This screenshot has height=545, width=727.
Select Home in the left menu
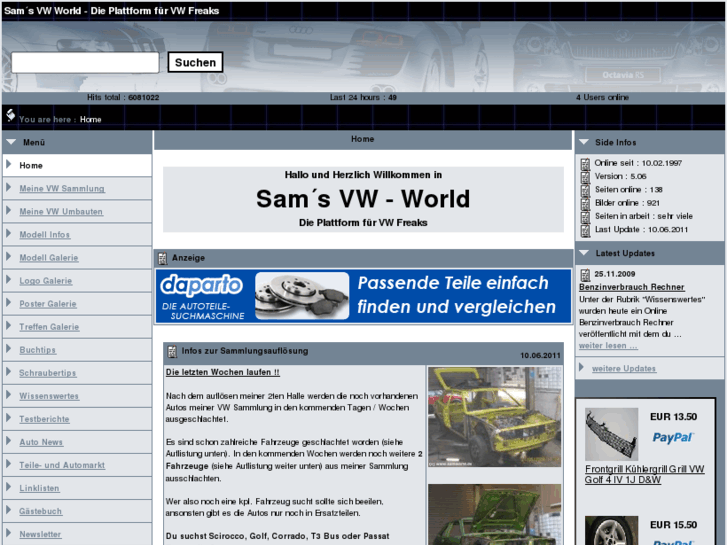click(31, 166)
